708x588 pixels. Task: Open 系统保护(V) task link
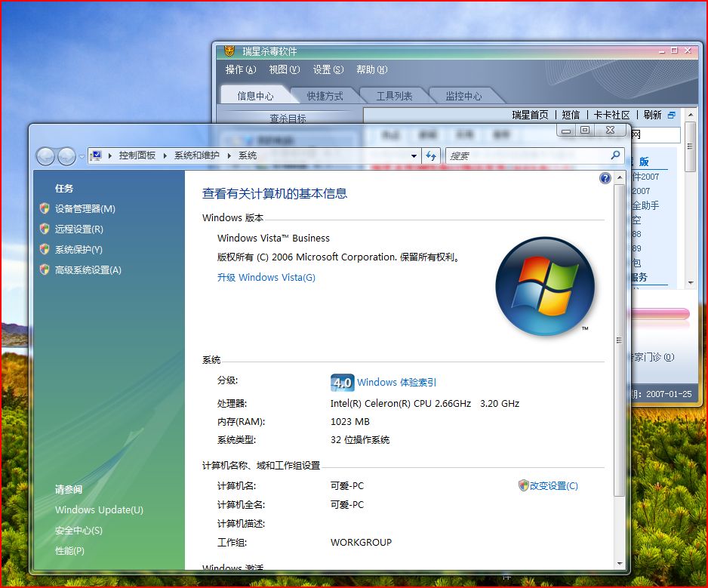point(78,249)
